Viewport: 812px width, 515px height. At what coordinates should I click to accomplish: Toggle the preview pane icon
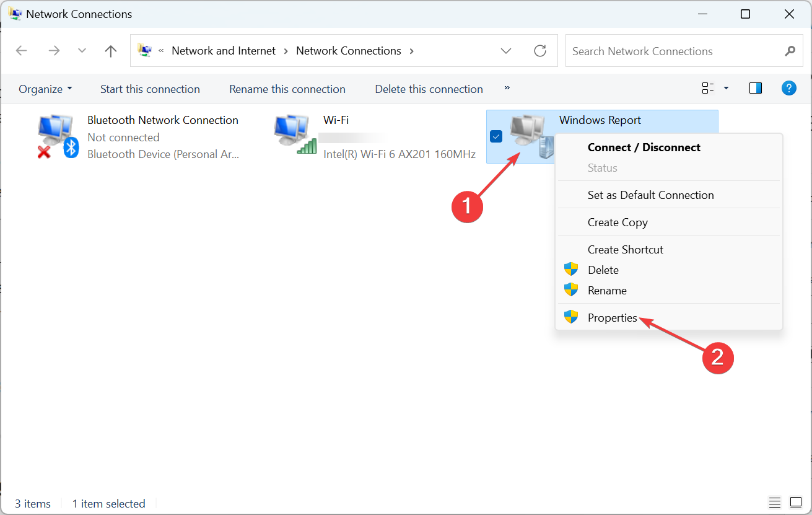(755, 89)
